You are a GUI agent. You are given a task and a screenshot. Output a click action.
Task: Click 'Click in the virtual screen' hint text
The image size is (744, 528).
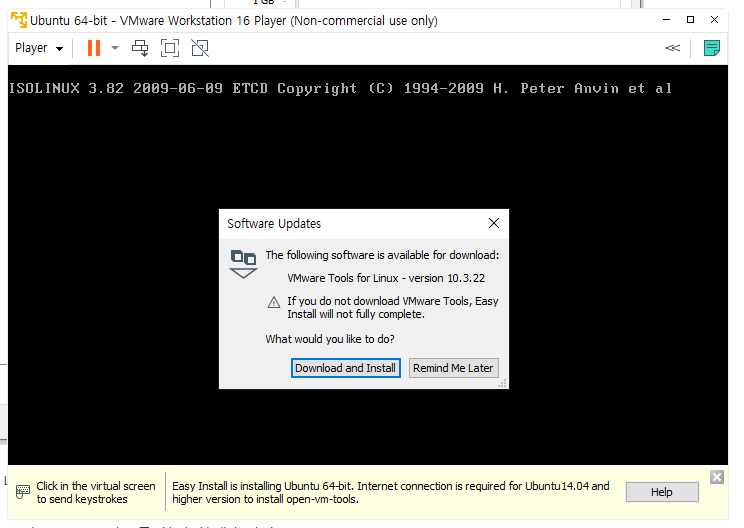(96, 492)
